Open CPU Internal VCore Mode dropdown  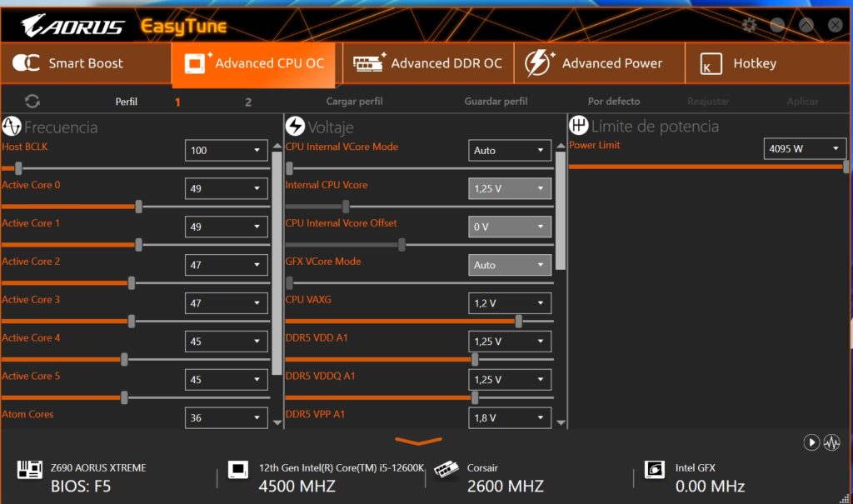pos(510,150)
